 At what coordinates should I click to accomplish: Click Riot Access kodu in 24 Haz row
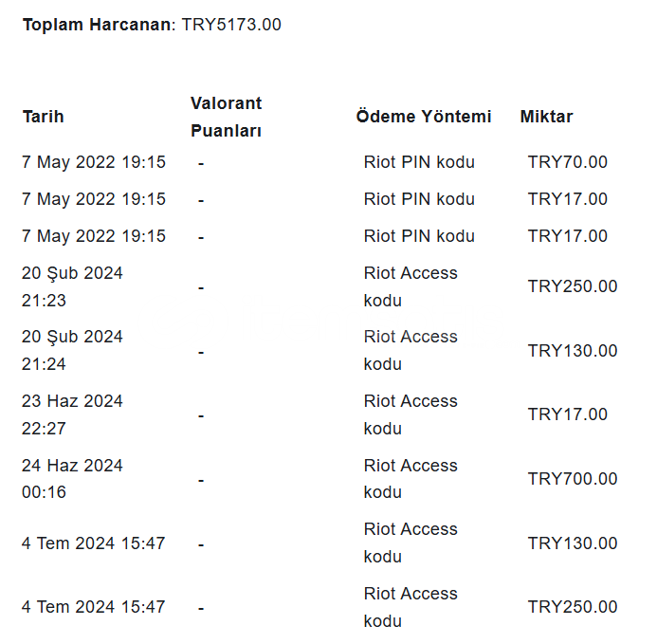[411, 479]
